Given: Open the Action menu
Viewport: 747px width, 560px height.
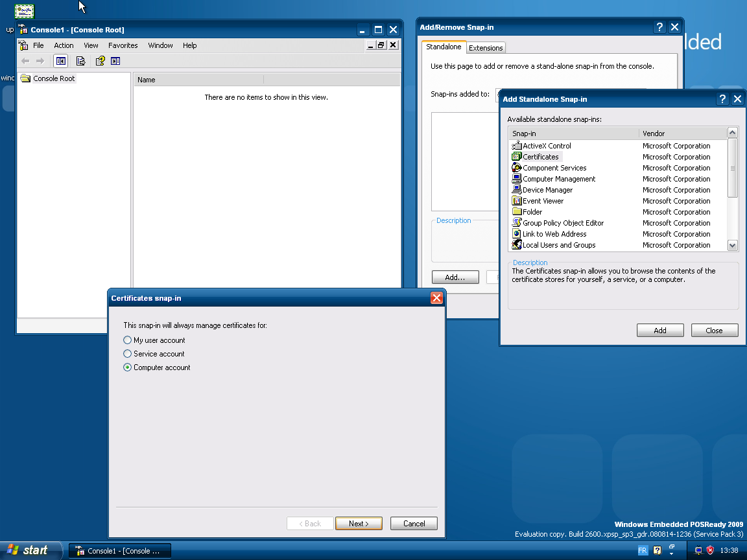Looking at the screenshot, I should click(x=64, y=45).
